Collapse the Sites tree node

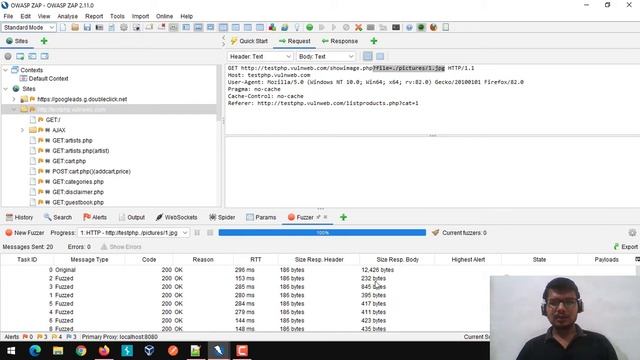[x=6, y=89]
